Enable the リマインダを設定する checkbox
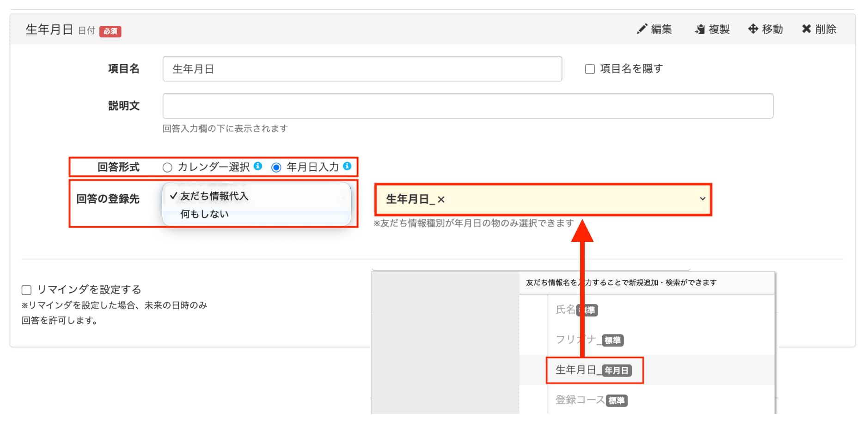This screenshot has width=868, height=427. (x=26, y=289)
